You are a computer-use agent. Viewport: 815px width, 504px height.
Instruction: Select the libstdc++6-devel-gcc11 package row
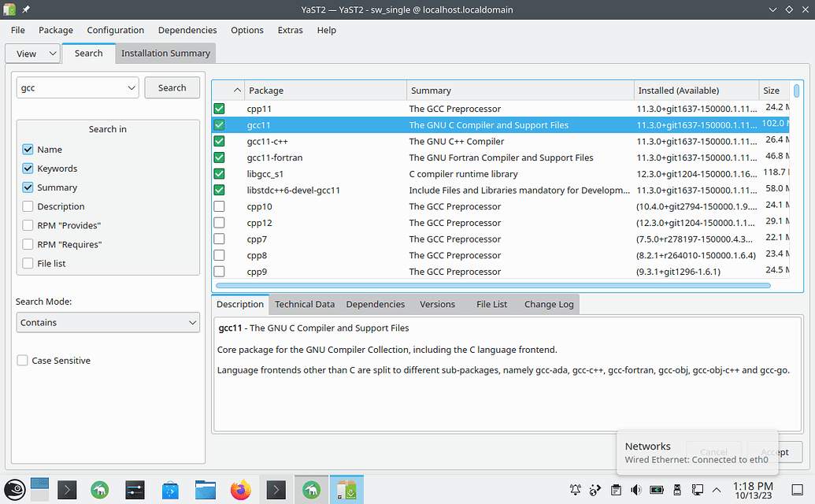click(501, 190)
